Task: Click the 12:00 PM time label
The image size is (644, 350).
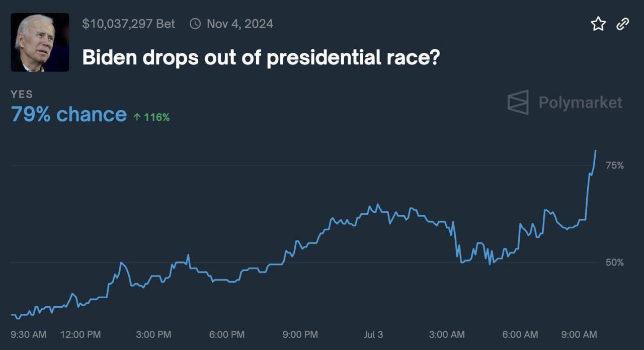Action: 80,334
